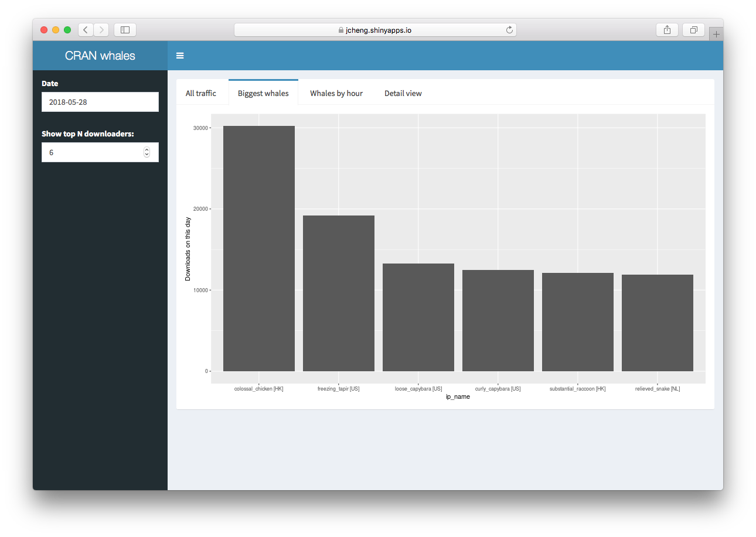Go to the Detail view tab
756x537 pixels.
tap(403, 93)
